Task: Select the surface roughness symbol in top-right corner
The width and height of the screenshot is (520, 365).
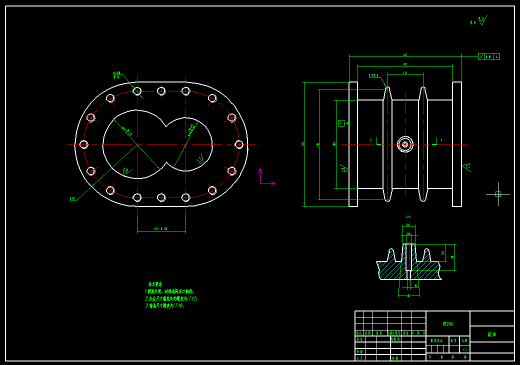Action: tap(479, 21)
